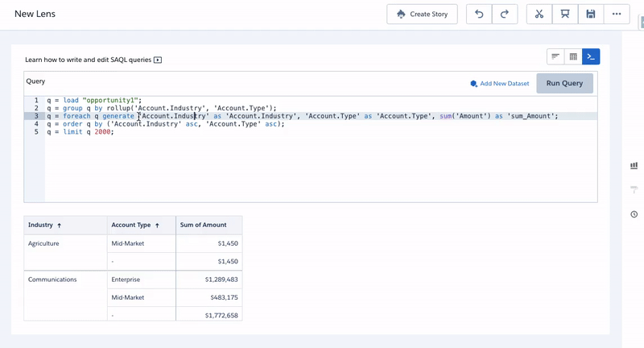Viewport: 644px width, 348px height.
Task: Undo the last change
Action: (x=479, y=14)
